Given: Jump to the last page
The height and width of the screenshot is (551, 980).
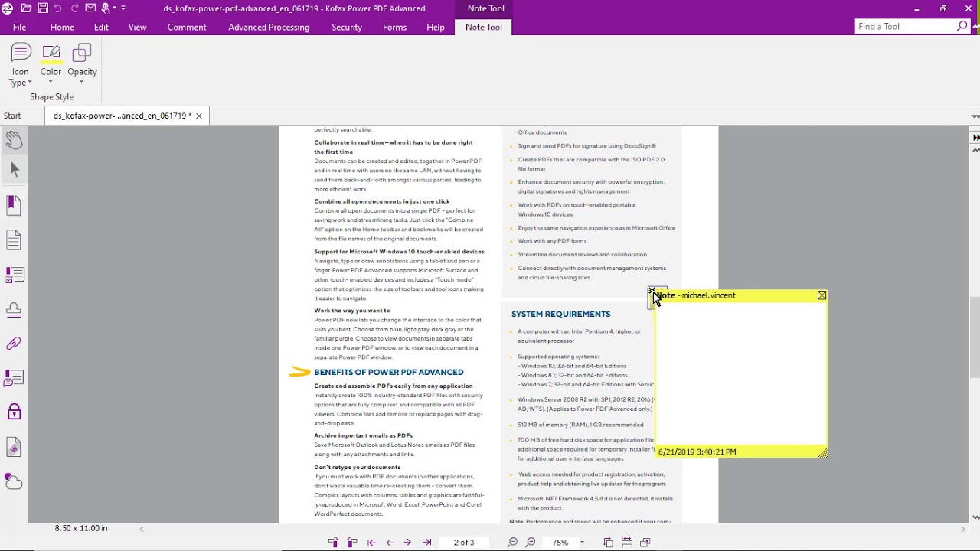Looking at the screenshot, I should click(426, 543).
